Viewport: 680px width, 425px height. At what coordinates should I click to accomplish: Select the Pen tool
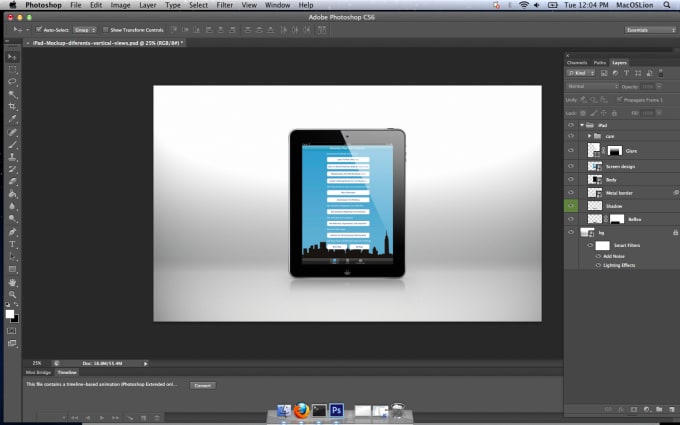tap(12, 232)
